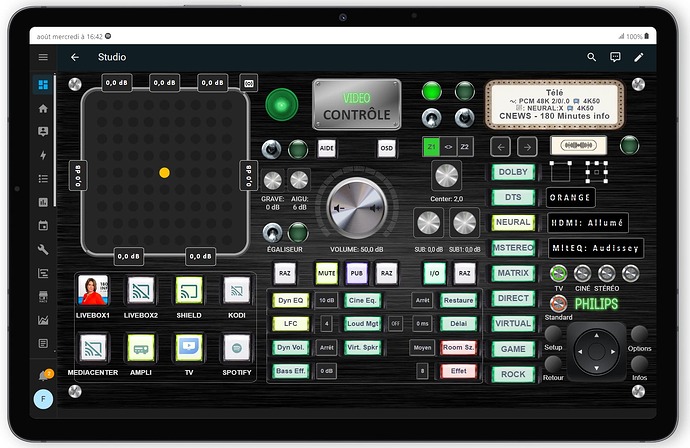The image size is (690, 448).
Task: Activate the Dyn EQ button
Action: pyautogui.click(x=290, y=301)
